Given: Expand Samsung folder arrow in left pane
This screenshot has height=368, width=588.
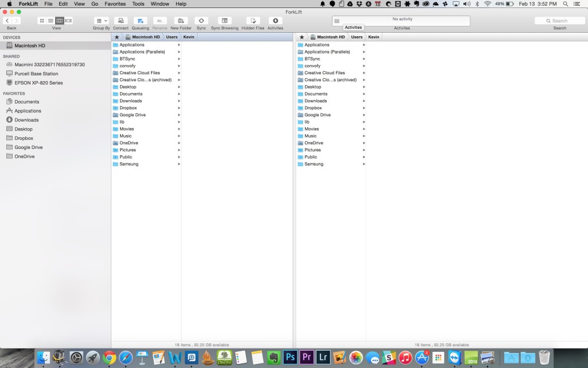Looking at the screenshot, I should click(179, 164).
